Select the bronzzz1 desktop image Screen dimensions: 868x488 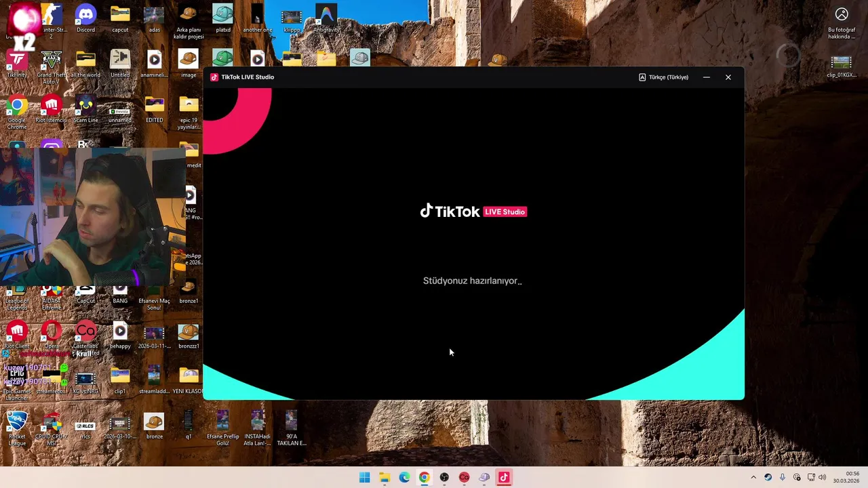click(189, 335)
